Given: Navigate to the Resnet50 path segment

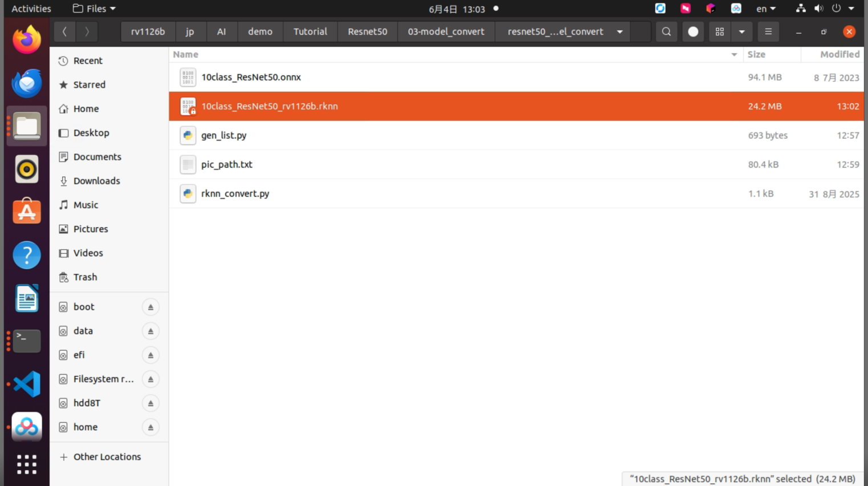Looking at the screenshot, I should tap(368, 32).
